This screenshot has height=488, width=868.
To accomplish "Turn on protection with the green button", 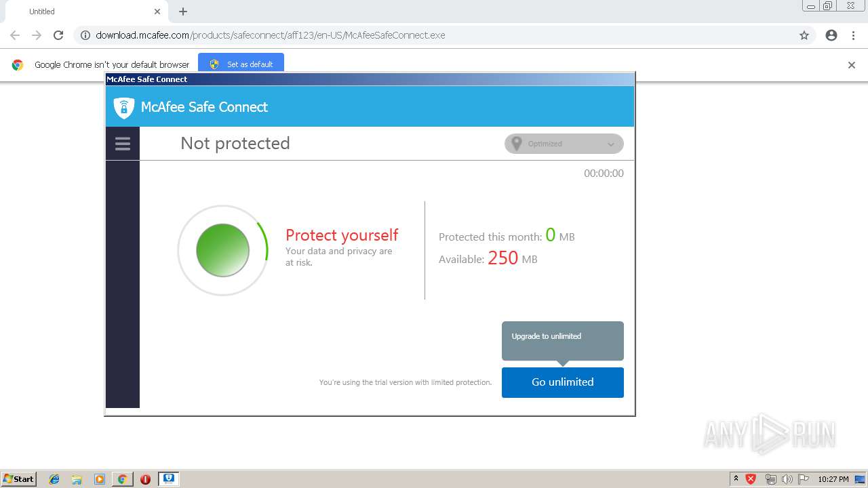I will (x=222, y=250).
